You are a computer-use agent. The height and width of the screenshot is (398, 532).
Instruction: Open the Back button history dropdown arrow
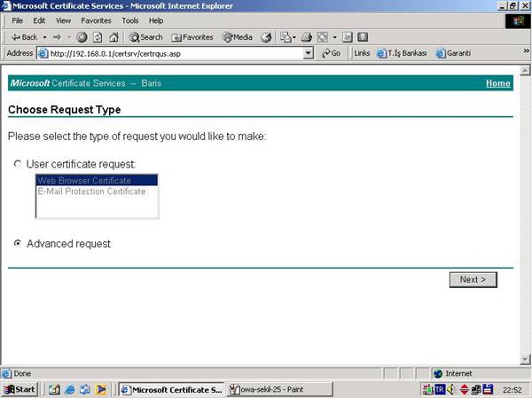pyautogui.click(x=45, y=37)
